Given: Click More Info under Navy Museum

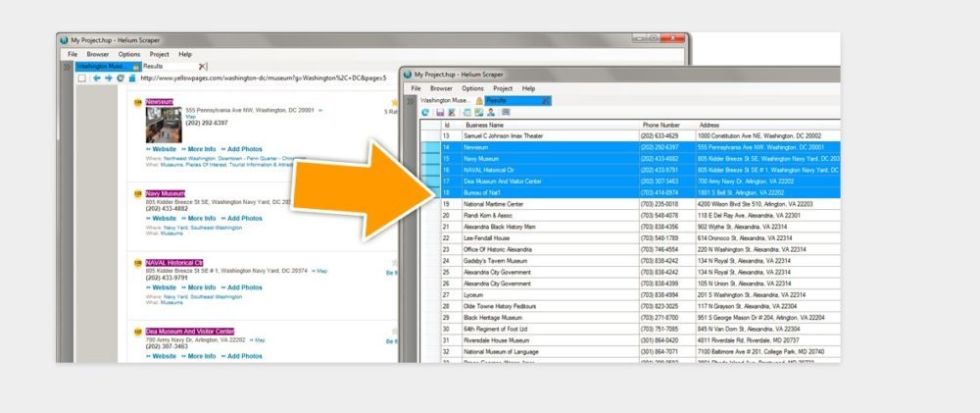Looking at the screenshot, I should (x=201, y=218).
